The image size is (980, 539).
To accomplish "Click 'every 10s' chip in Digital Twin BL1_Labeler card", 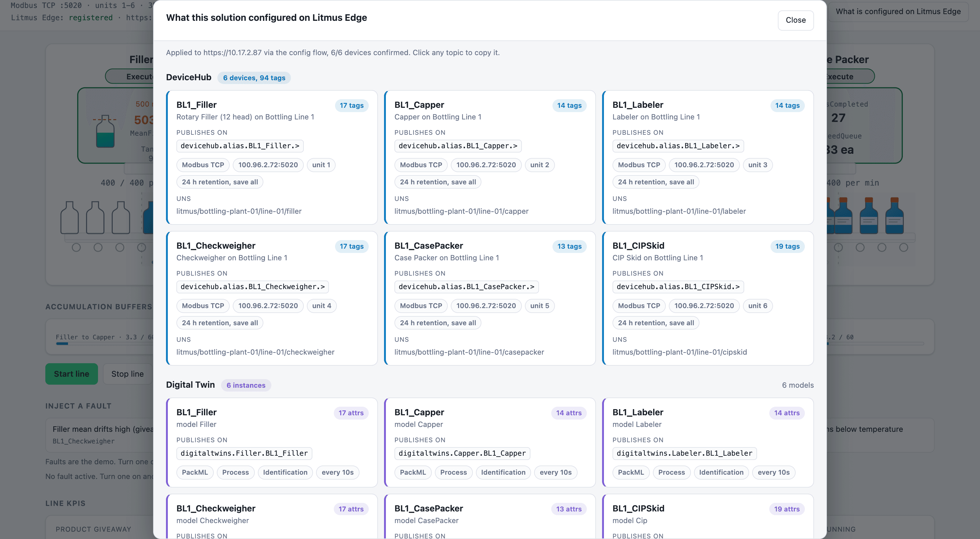I will (773, 473).
